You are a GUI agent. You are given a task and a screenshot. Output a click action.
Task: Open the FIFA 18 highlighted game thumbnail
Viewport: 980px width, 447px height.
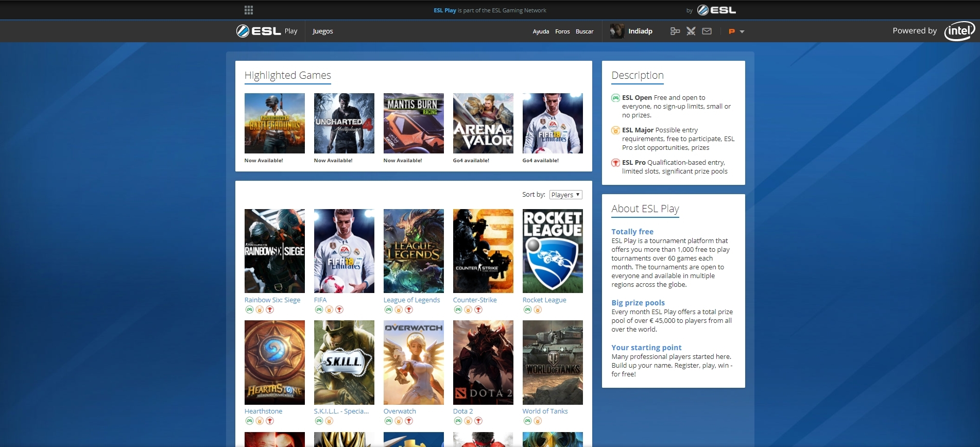click(553, 123)
